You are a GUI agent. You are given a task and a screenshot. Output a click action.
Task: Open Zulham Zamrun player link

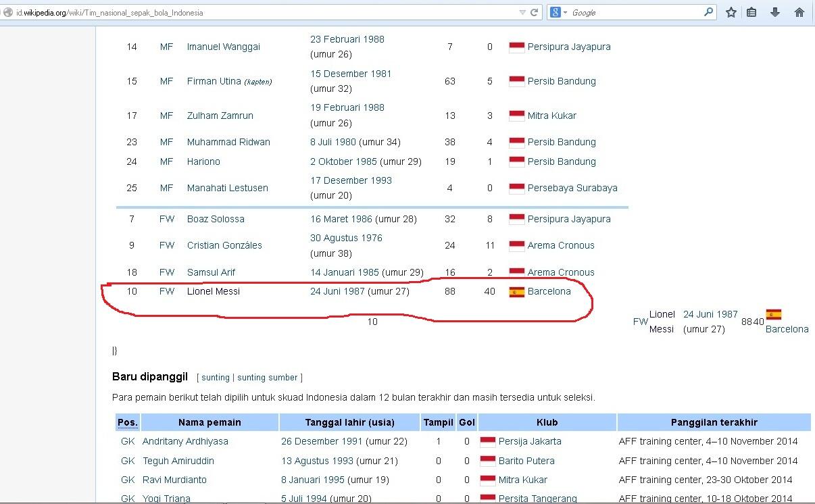(220, 116)
